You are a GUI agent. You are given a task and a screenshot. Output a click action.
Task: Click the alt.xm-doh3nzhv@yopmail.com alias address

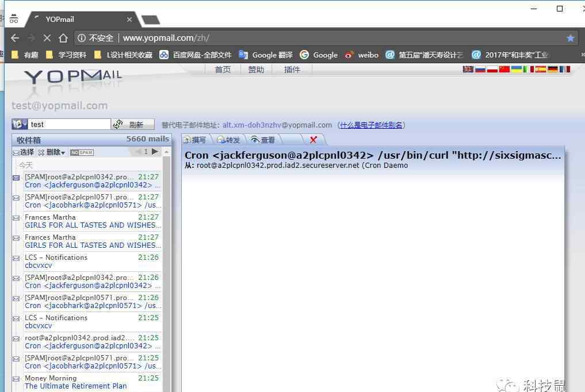tap(277, 125)
